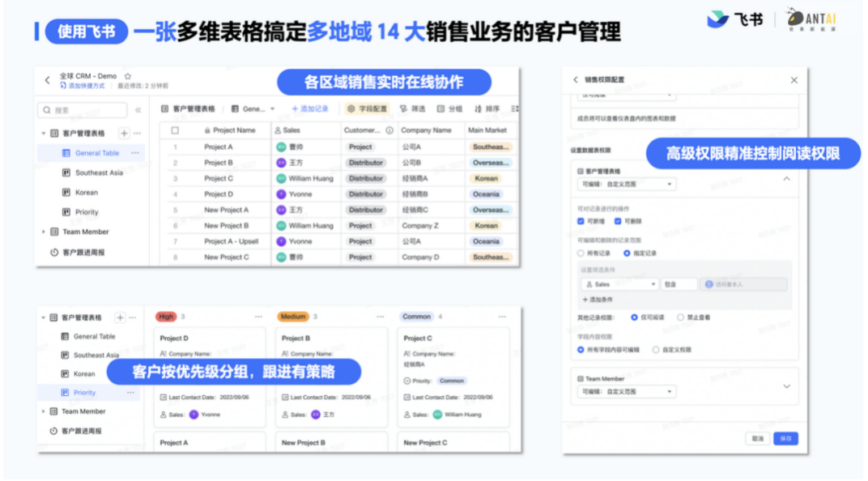Click Company Z cell
Viewport: 868px width, 481px height.
(419, 226)
